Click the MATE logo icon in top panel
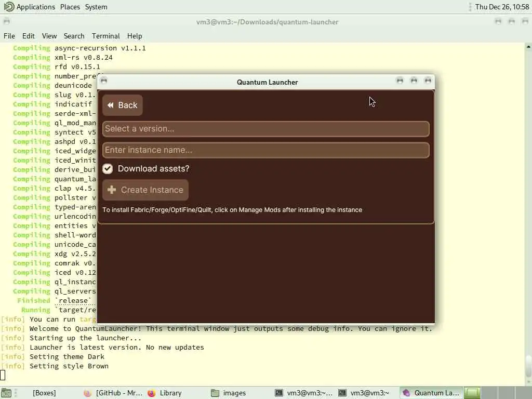The width and height of the screenshot is (532, 399). [9, 7]
